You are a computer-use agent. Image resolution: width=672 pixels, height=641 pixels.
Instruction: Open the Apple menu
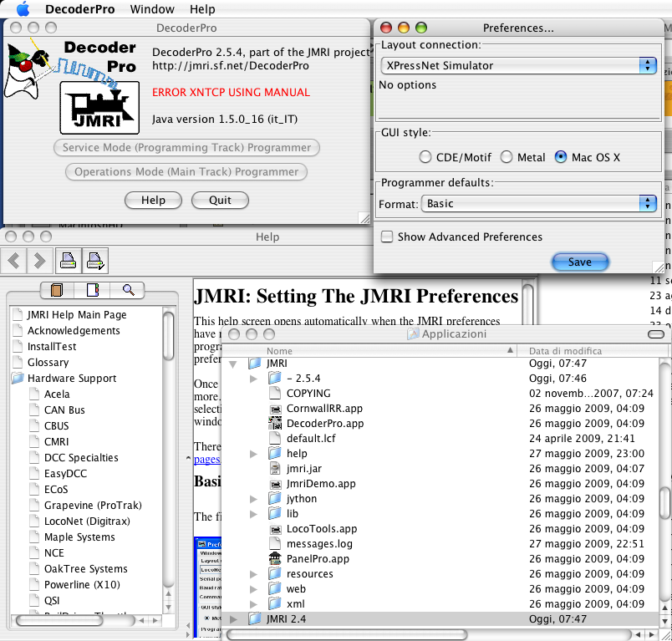(23, 8)
